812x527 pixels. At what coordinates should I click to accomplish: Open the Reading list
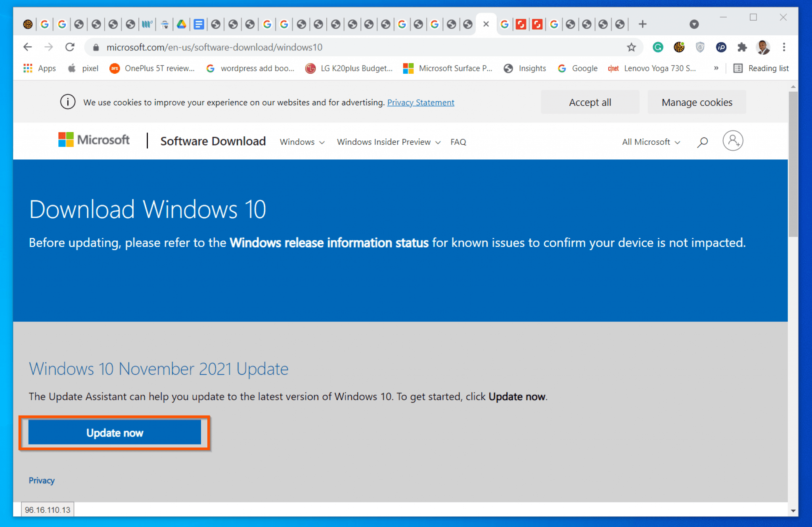point(762,68)
